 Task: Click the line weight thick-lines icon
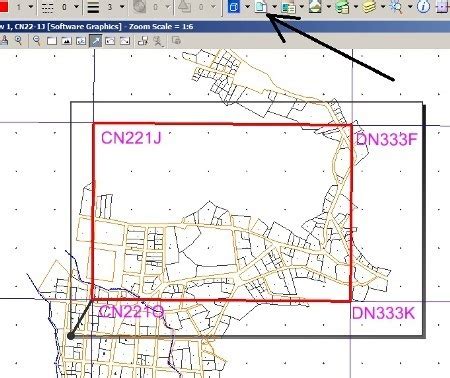[93, 7]
